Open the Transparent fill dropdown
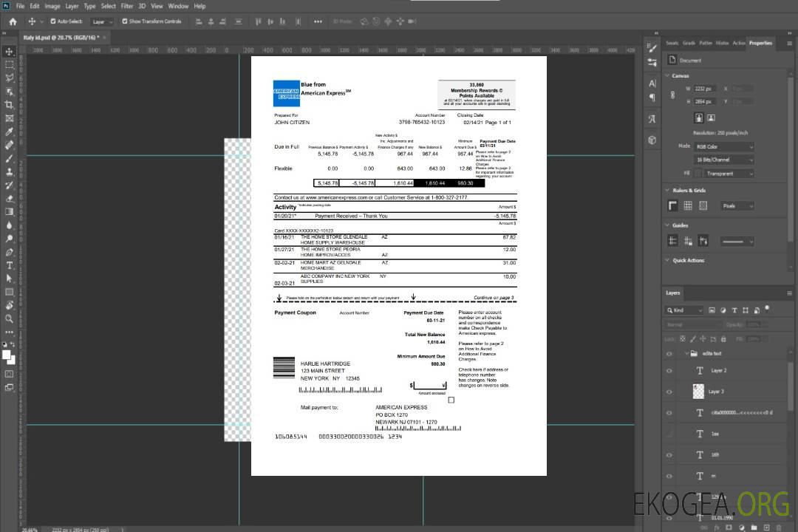 [729, 174]
